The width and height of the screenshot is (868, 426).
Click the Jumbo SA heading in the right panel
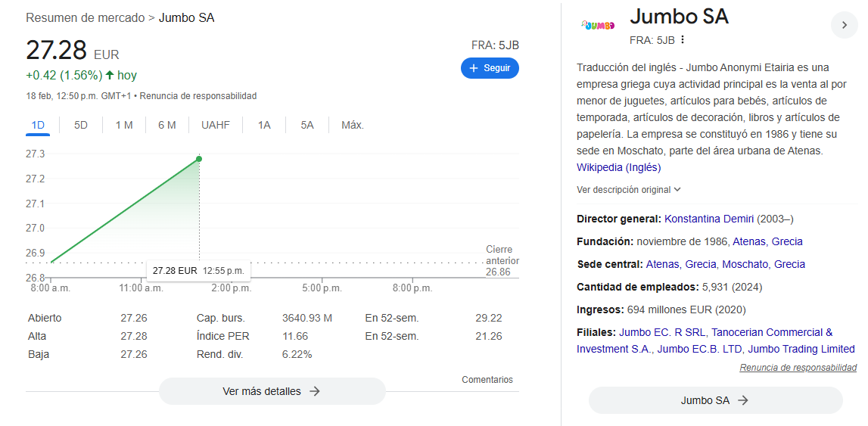[x=680, y=16]
